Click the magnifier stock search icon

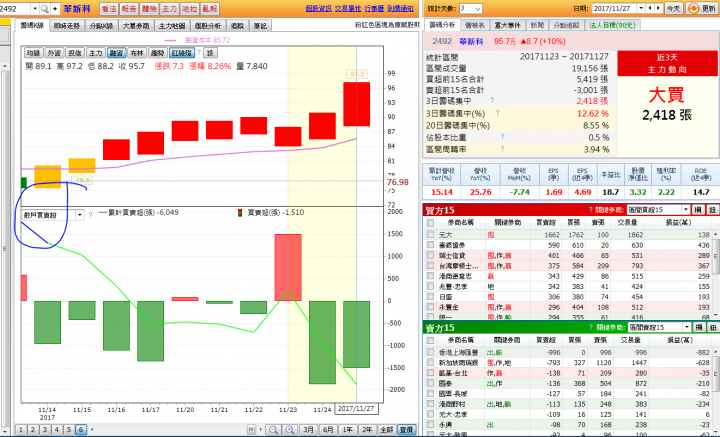point(45,9)
